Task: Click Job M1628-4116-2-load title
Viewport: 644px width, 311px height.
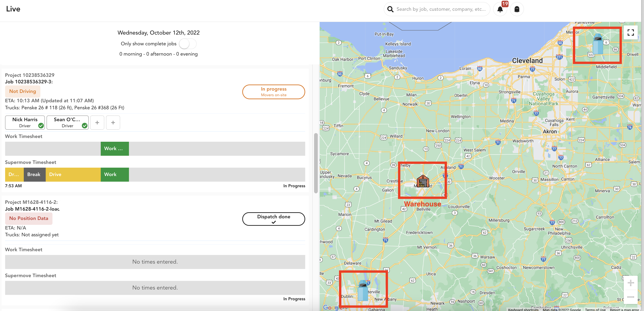Action: (x=32, y=209)
